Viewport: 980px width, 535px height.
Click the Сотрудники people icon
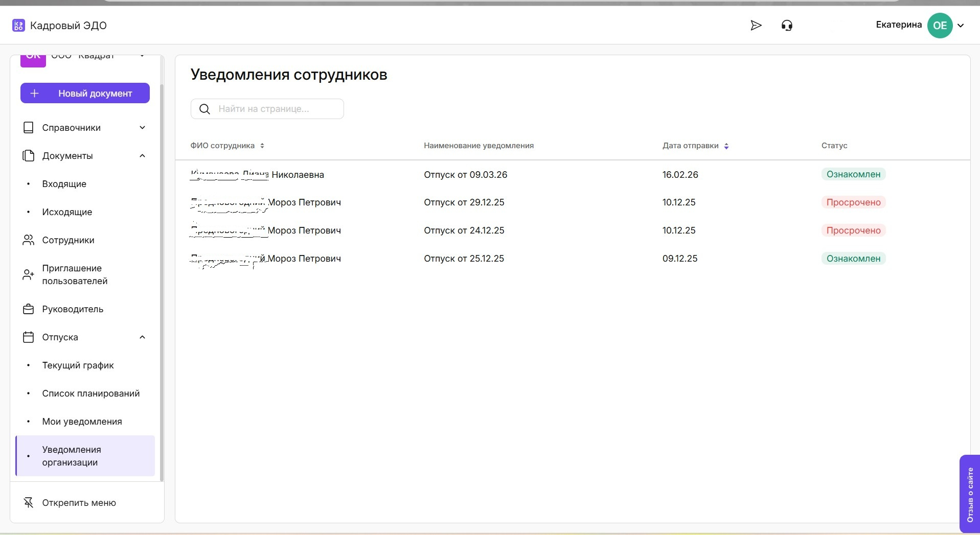coord(29,240)
